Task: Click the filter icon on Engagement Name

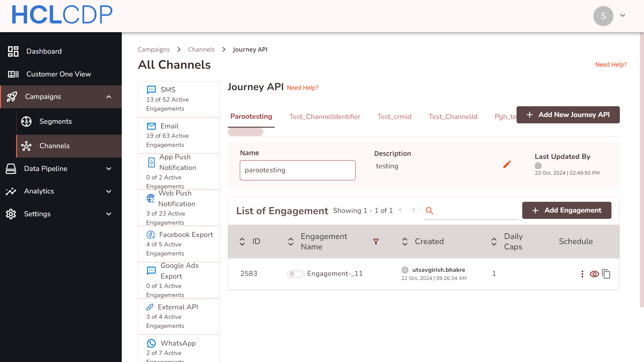Action: click(x=376, y=242)
